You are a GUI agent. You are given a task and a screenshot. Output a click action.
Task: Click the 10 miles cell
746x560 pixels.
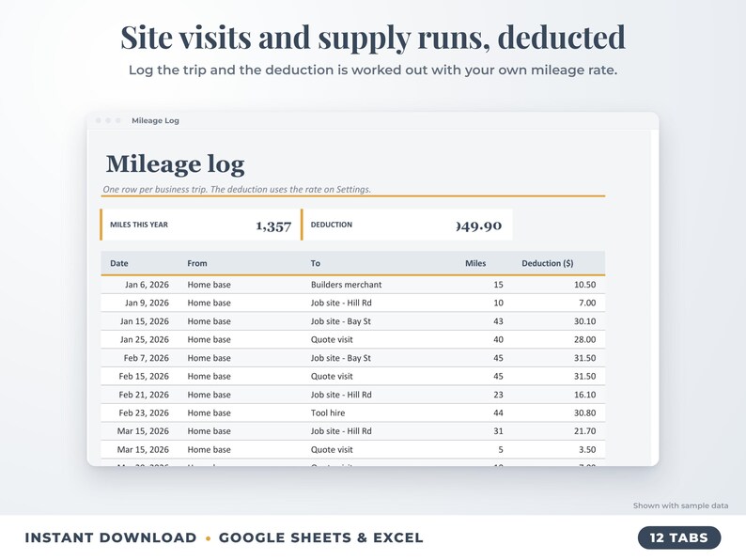click(498, 303)
